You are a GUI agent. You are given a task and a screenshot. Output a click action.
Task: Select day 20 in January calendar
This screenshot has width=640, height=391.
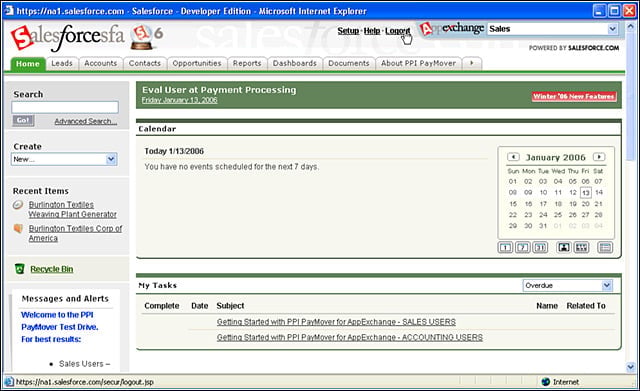[x=586, y=204]
